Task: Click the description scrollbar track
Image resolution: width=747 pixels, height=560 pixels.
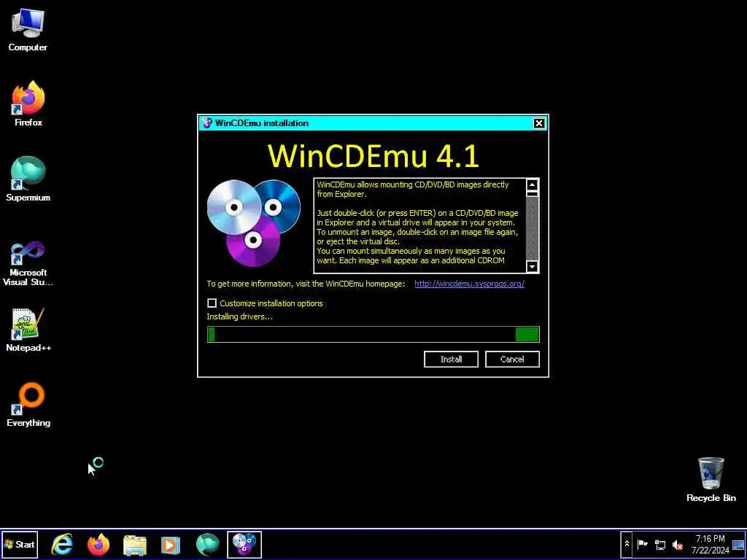Action: pos(532,228)
